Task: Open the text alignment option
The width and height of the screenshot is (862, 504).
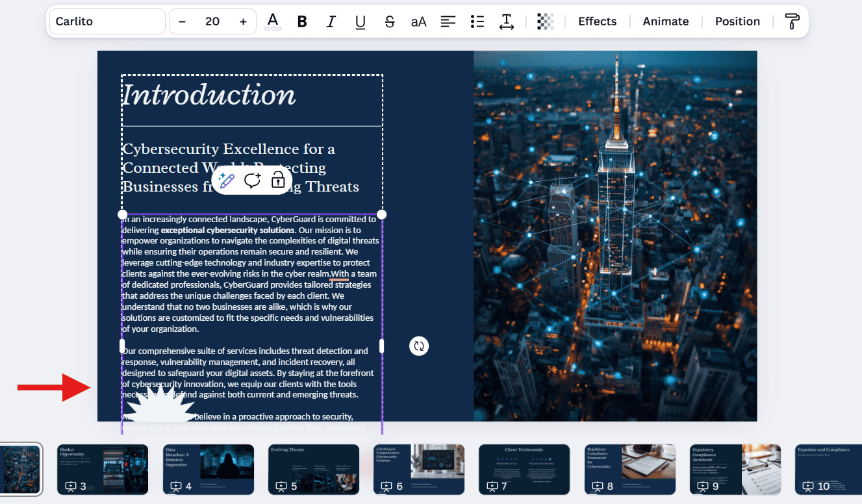Action: point(448,21)
